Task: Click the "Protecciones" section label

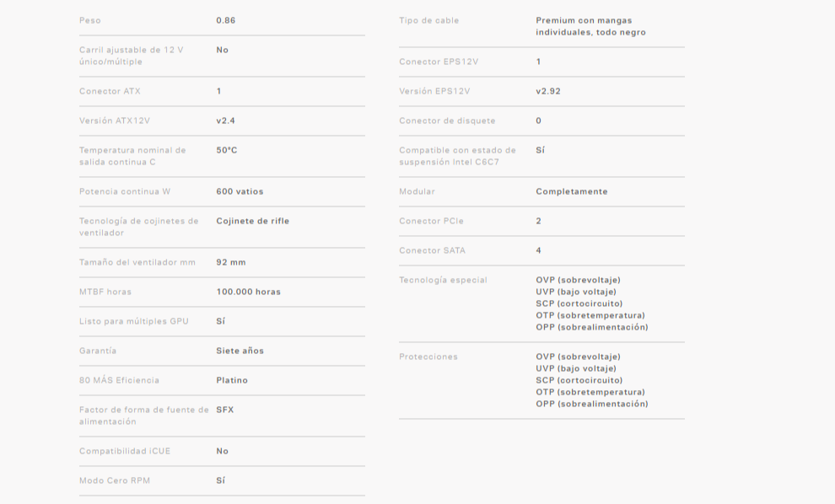Action: (x=428, y=357)
